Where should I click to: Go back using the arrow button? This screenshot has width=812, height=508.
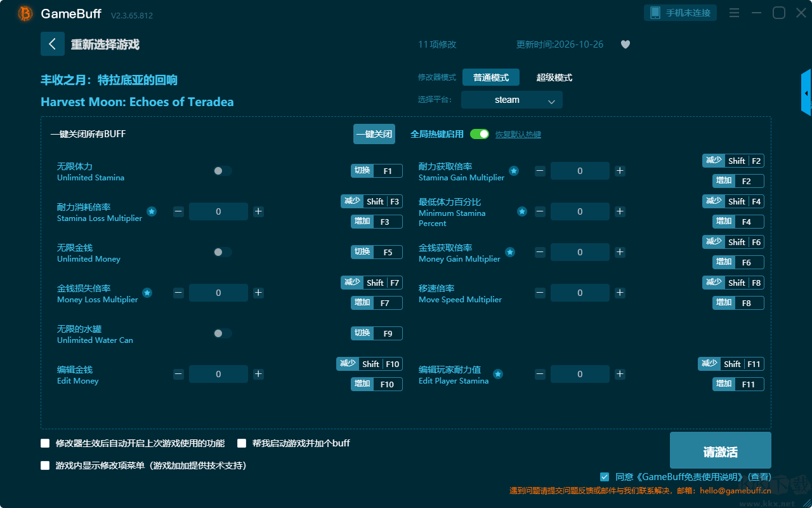(x=52, y=44)
